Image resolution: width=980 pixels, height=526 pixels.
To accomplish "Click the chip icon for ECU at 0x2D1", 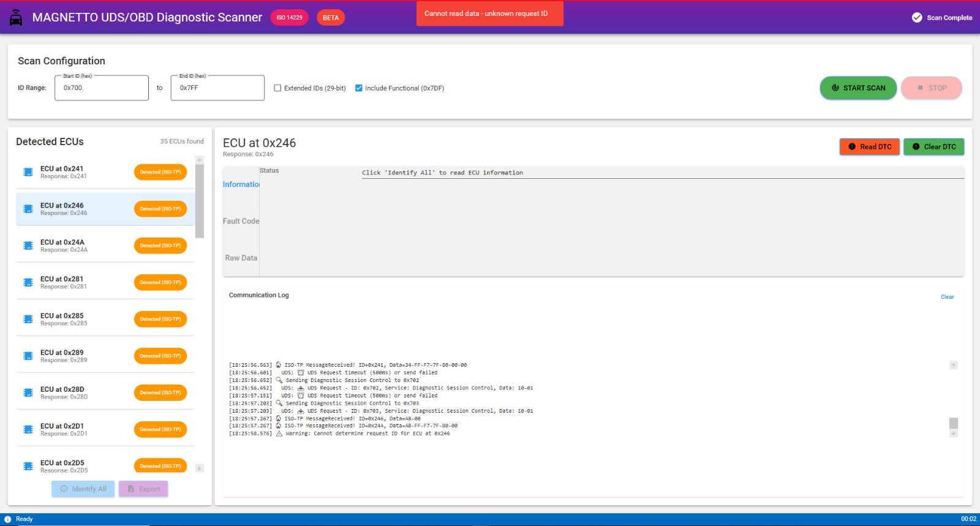I will (x=28, y=429).
